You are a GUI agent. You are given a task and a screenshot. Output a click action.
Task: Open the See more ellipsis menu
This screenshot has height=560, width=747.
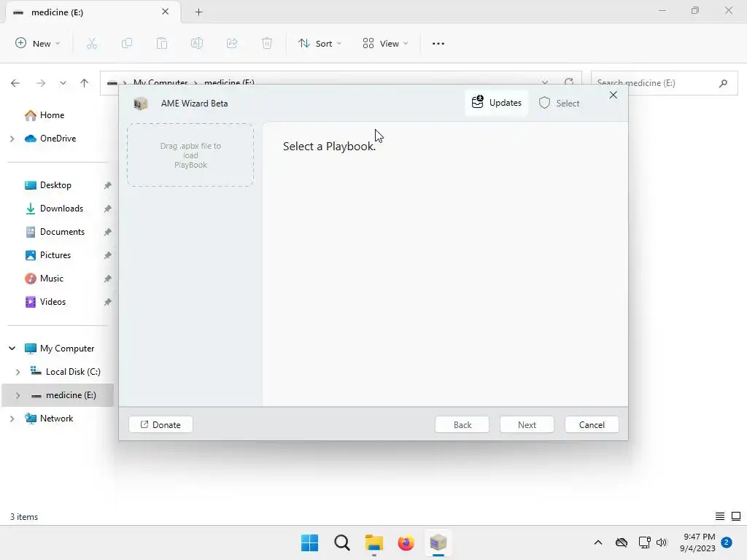[x=438, y=43]
